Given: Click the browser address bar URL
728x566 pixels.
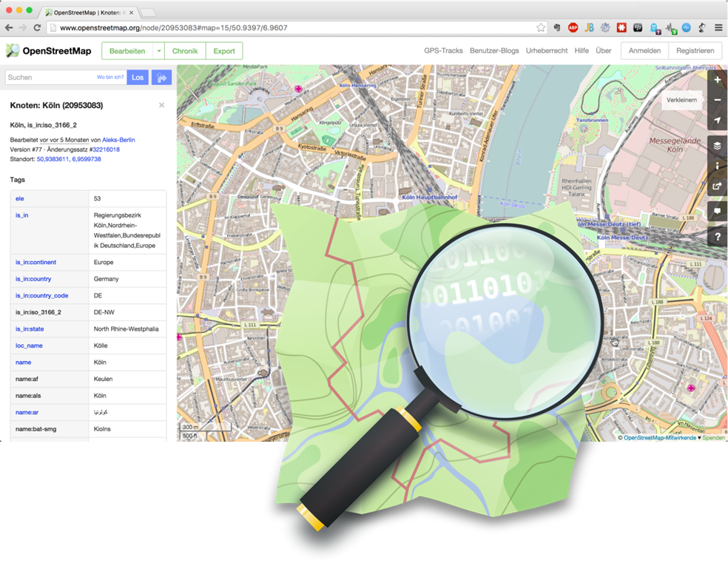Looking at the screenshot, I should (x=174, y=28).
